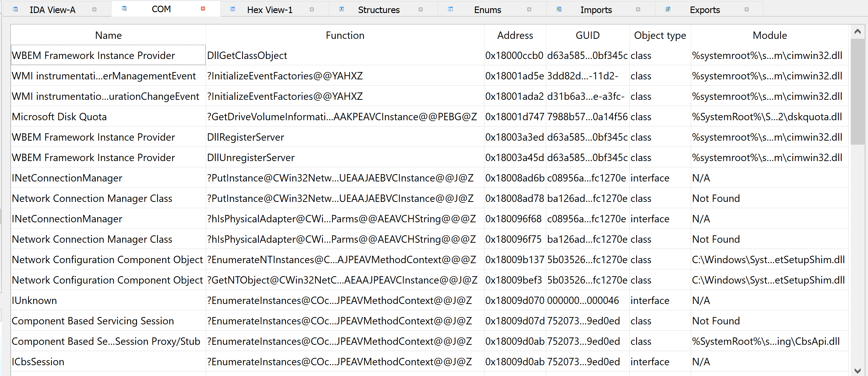Click the scroll up arrow
The image size is (868, 376).
click(x=858, y=32)
